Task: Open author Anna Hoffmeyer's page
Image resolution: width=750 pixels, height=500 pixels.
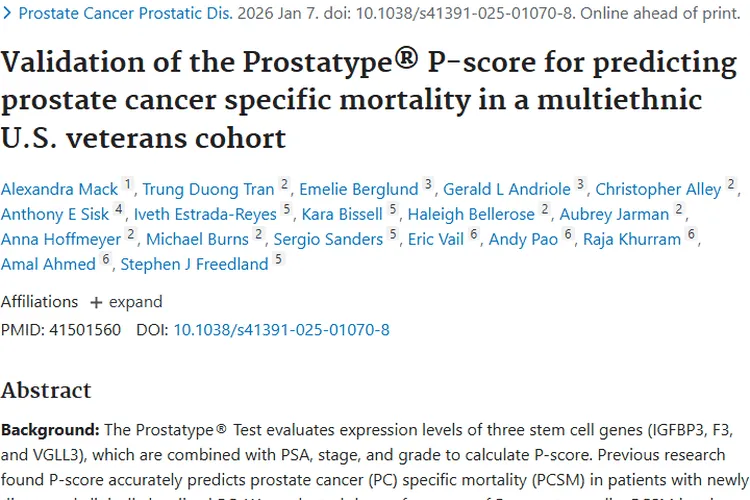Action: (x=62, y=239)
